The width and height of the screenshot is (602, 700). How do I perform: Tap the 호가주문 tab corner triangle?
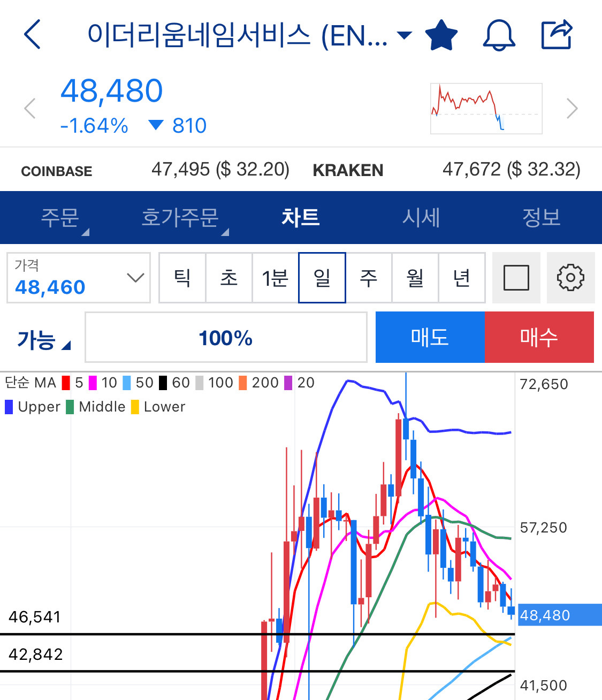click(x=225, y=232)
